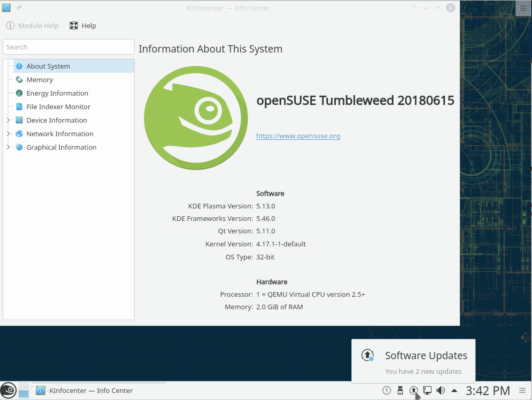
Task: Open Energy Information from the sidebar
Action: (x=57, y=93)
